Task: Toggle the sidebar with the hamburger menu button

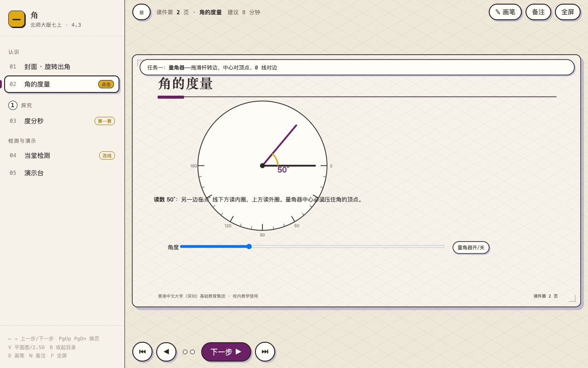Action: click(x=141, y=12)
